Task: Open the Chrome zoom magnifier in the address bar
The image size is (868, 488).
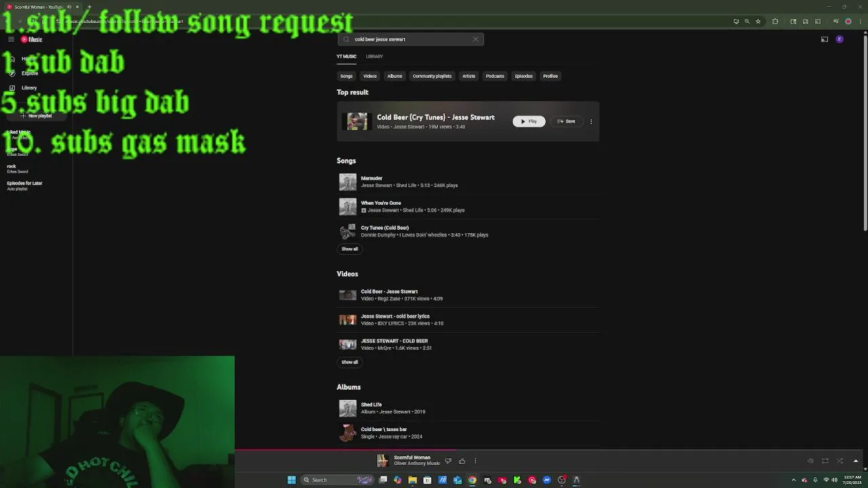Action: pos(747,21)
